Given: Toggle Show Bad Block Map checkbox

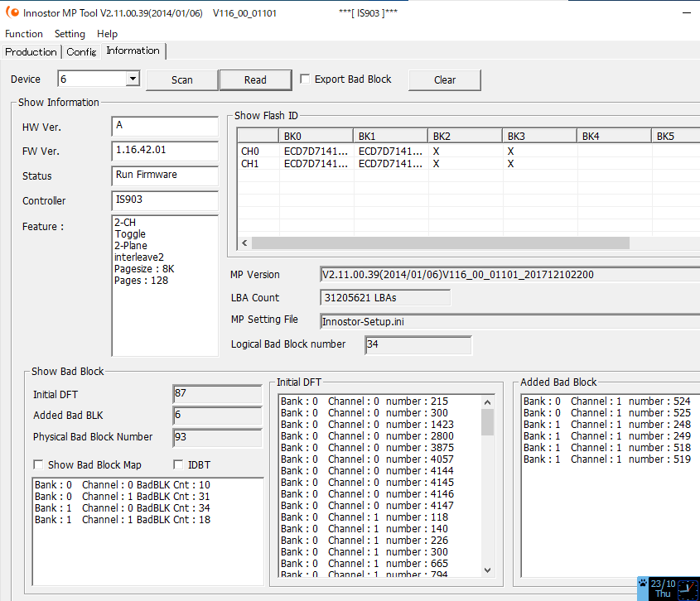Looking at the screenshot, I should (x=38, y=465).
